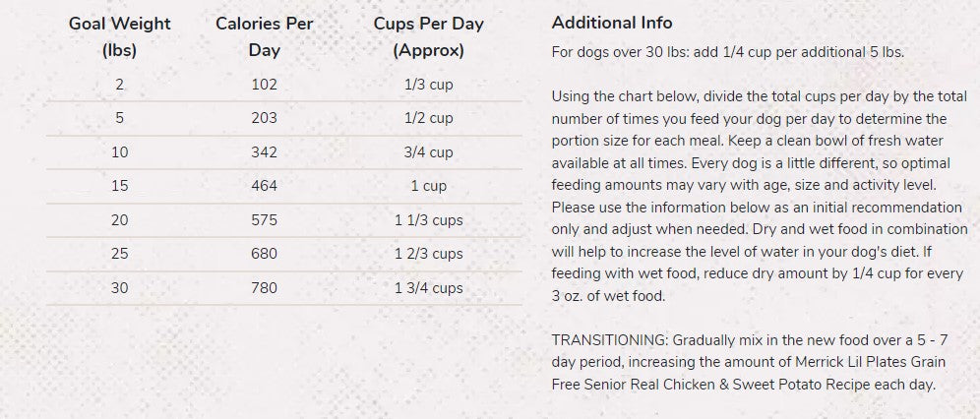Select the 5 lbs goal weight cell
Image resolution: width=980 pixels, height=419 pixels.
[x=119, y=118]
